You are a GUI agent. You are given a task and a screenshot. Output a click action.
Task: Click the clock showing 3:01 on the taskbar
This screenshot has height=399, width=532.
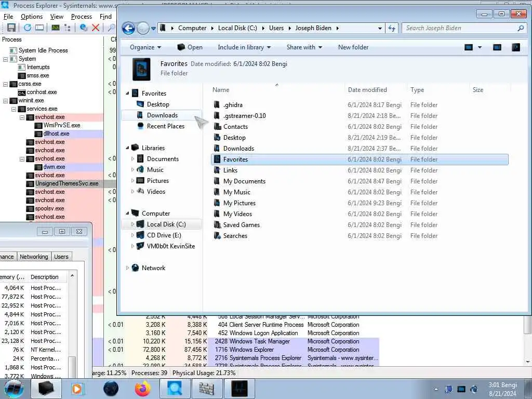click(x=502, y=385)
